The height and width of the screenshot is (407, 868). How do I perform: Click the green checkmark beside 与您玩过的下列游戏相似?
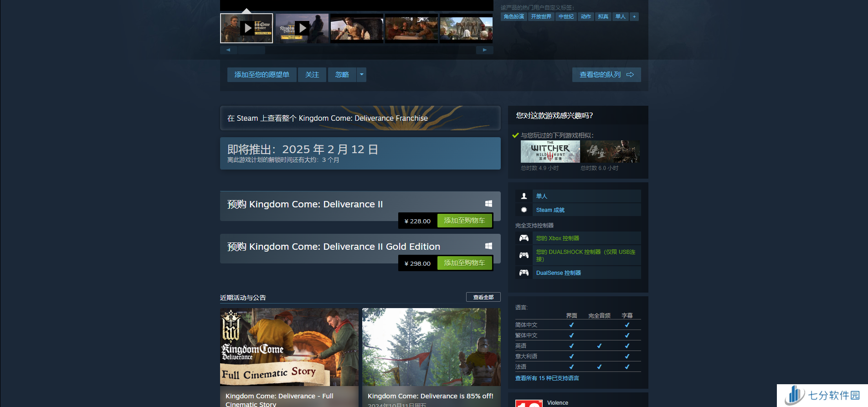(515, 135)
